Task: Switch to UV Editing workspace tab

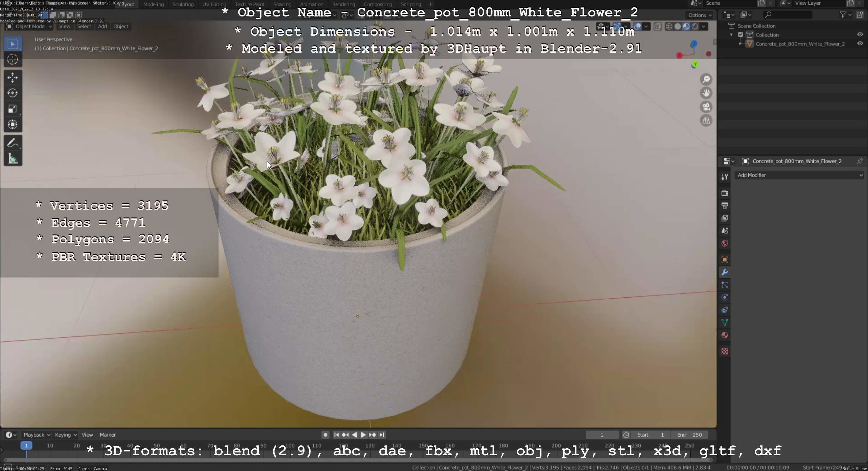Action: tap(214, 4)
